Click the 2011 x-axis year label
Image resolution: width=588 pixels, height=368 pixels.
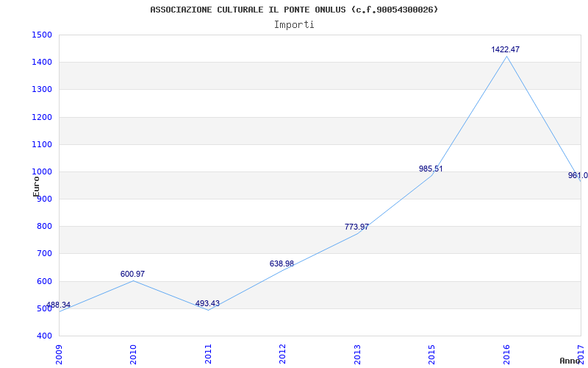tap(208, 354)
